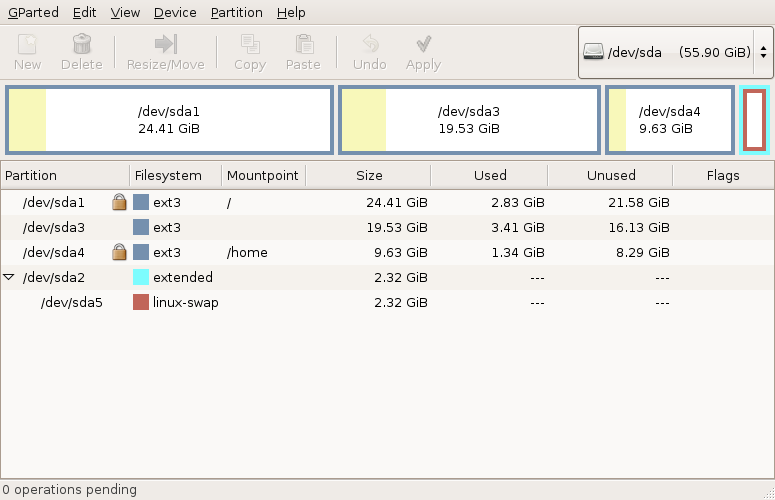Click the device selector up/down arrows
The image size is (775, 500).
[764, 52]
